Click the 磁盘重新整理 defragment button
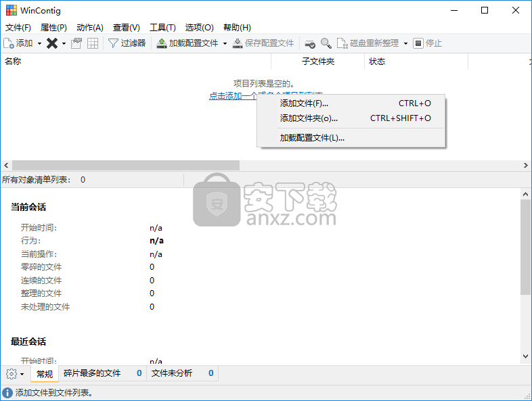 pyautogui.click(x=368, y=43)
